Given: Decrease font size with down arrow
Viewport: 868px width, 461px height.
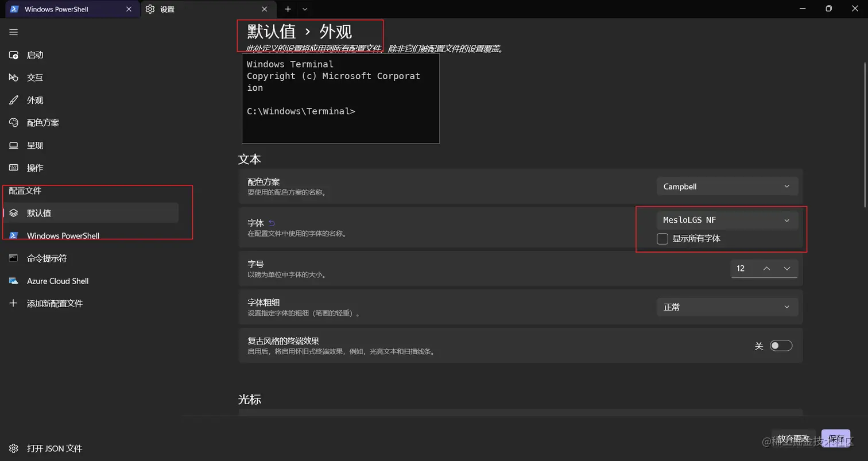Looking at the screenshot, I should point(787,269).
